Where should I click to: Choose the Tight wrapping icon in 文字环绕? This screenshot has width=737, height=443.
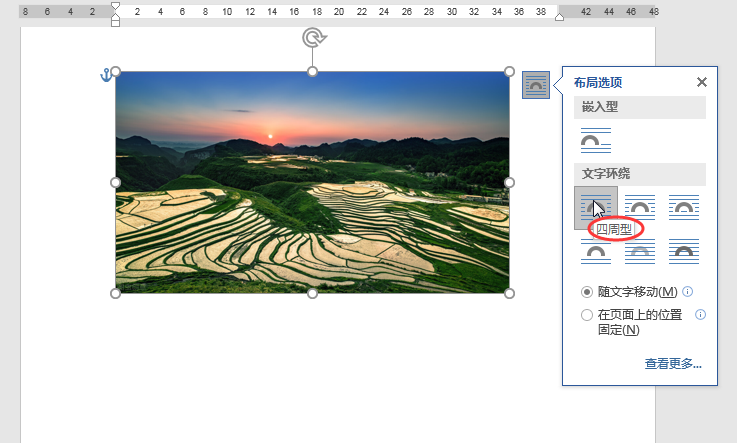point(640,208)
